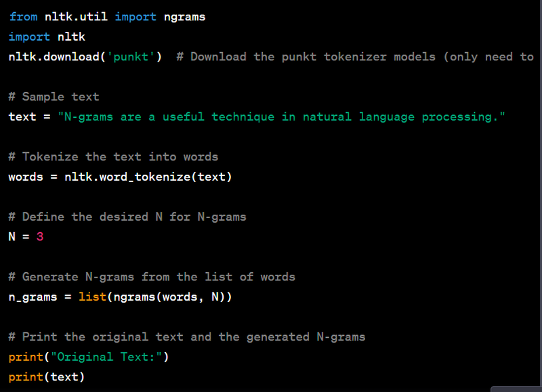
Task: Click the '# Define the desired N' comment
Action: point(127,217)
